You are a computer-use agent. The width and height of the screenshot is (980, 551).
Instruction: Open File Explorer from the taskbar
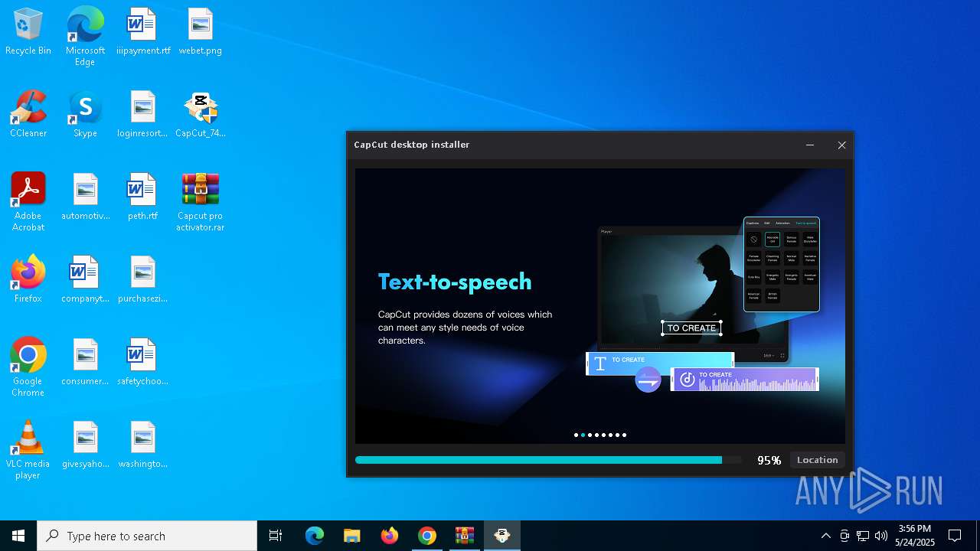click(x=352, y=536)
